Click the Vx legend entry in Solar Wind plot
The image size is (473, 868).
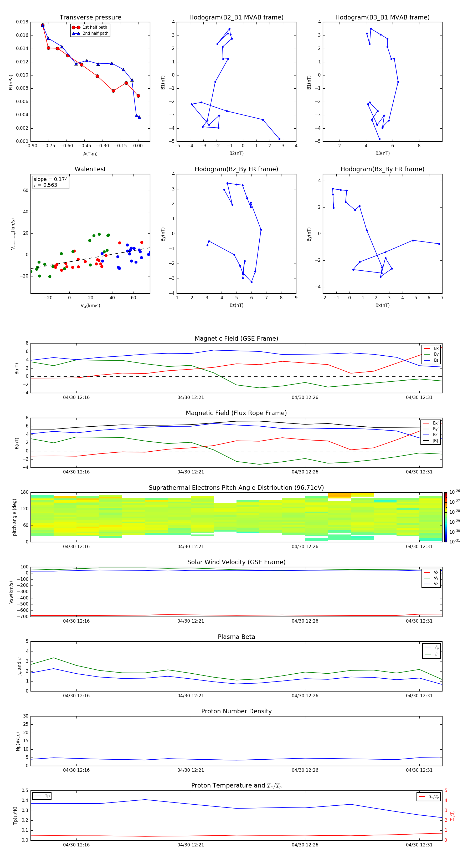(431, 572)
